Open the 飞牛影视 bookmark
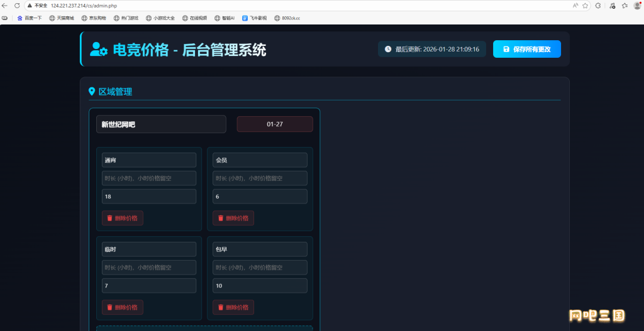644x331 pixels. (254, 18)
